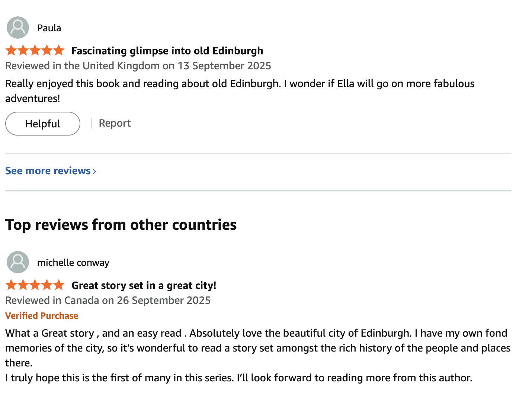Click the first star in Paula's rating
The width and height of the screenshot is (532, 394).
pos(11,50)
